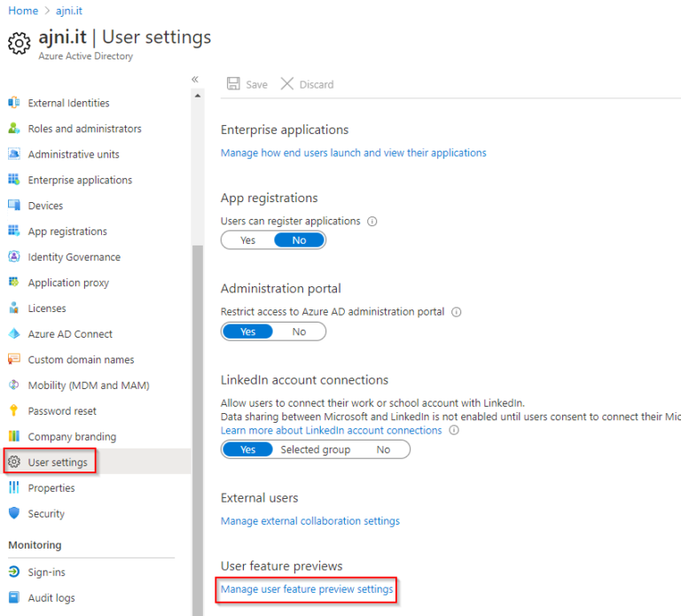Click the Licenses icon
The image size is (681, 616).
[x=14, y=308]
